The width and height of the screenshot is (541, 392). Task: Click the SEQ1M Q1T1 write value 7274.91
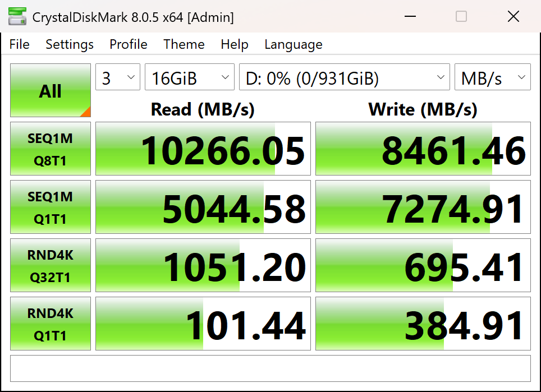click(423, 207)
